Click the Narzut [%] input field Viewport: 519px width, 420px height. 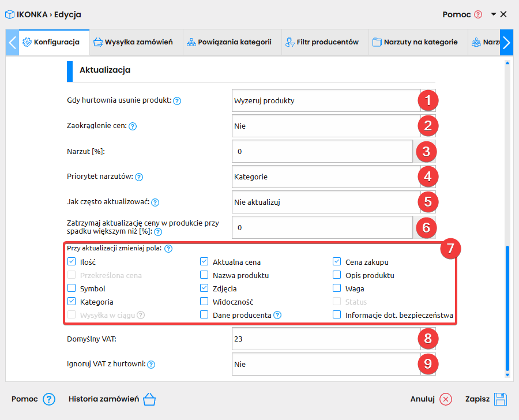(322, 151)
